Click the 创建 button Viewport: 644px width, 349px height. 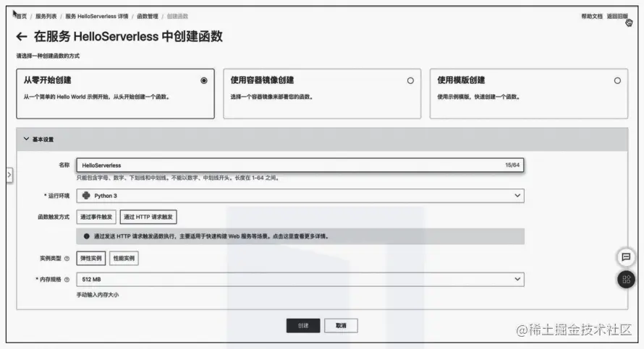point(303,326)
